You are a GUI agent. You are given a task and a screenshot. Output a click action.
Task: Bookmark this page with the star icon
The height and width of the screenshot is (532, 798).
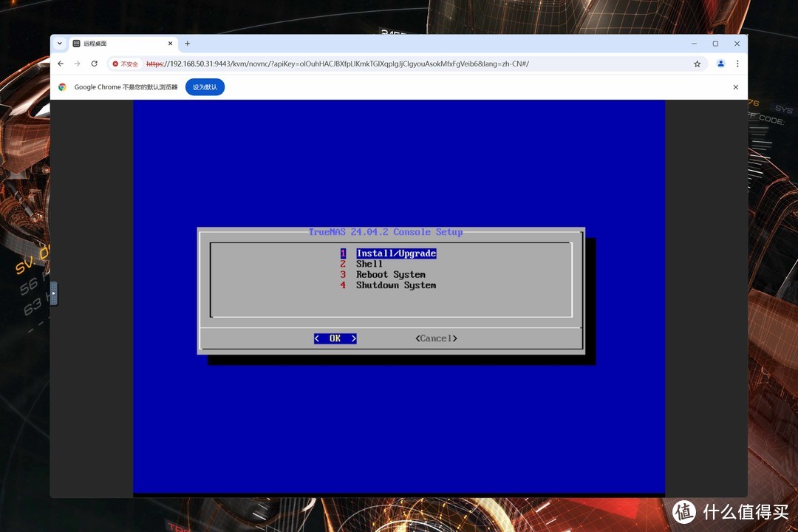(698, 64)
